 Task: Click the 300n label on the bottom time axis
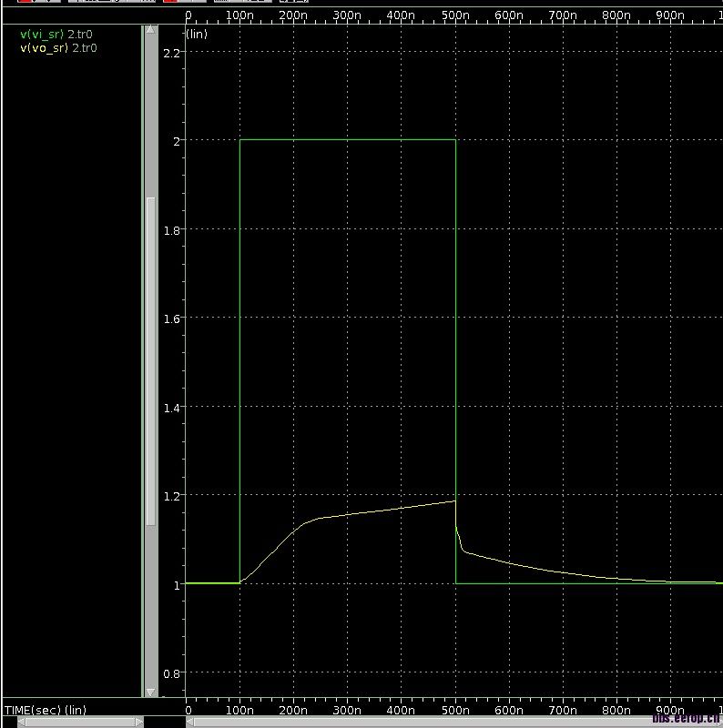click(x=347, y=711)
